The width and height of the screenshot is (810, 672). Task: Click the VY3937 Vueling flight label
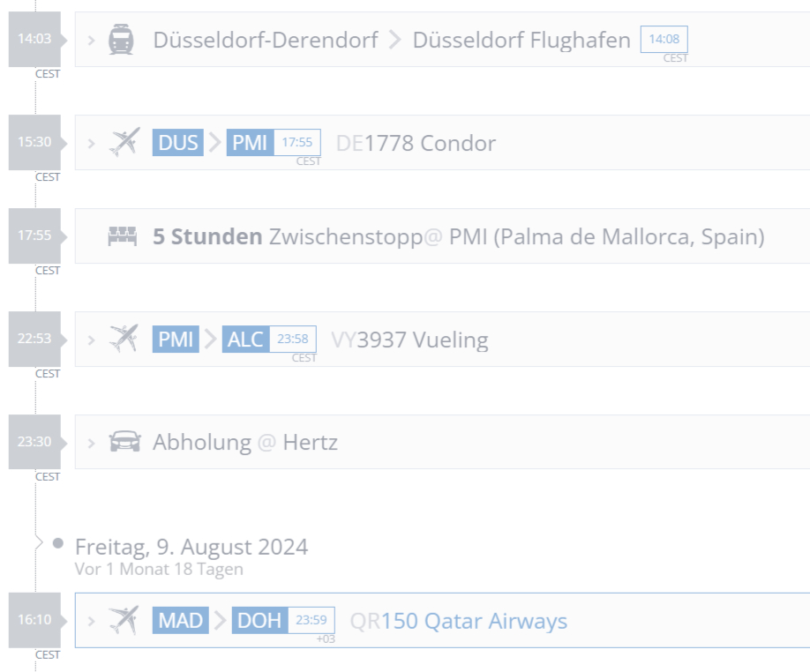pos(409,340)
